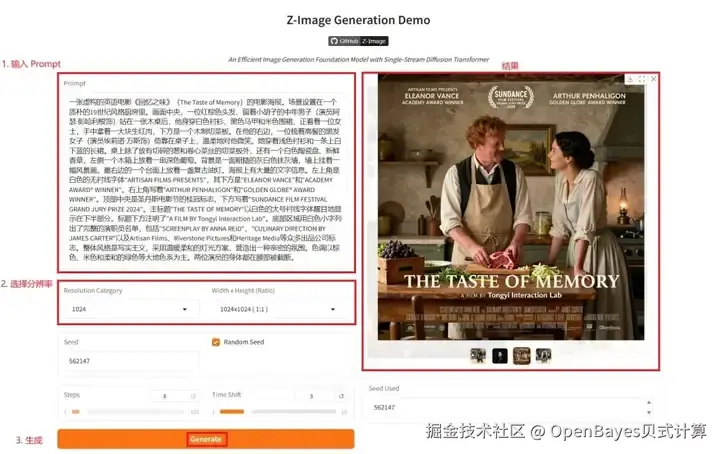The height and width of the screenshot is (454, 720).
Task: Open the GitHub Z-Image badge
Action: (358, 41)
